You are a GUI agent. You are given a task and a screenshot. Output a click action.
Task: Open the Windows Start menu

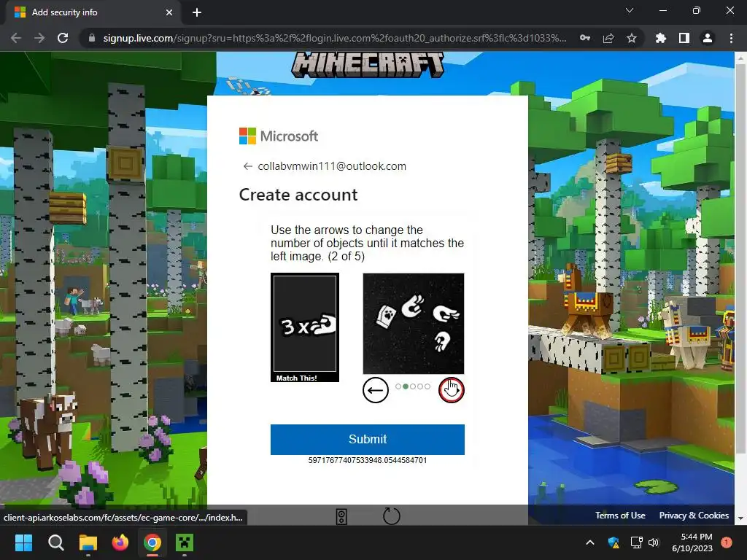[23, 542]
